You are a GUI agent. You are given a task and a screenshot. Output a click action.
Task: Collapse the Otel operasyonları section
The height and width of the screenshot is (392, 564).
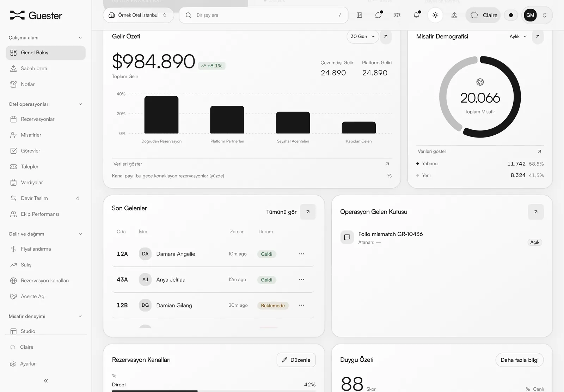tap(45, 104)
